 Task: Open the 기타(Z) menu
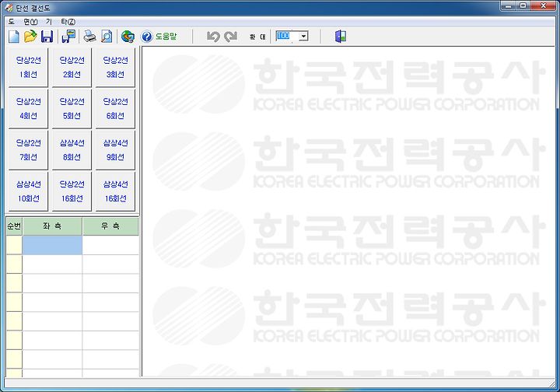point(61,22)
